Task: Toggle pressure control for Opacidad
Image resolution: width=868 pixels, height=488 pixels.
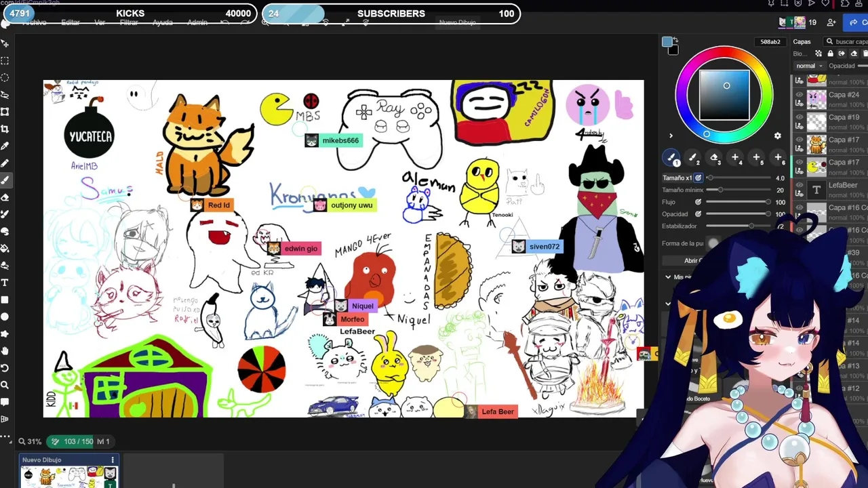Action: pos(698,214)
